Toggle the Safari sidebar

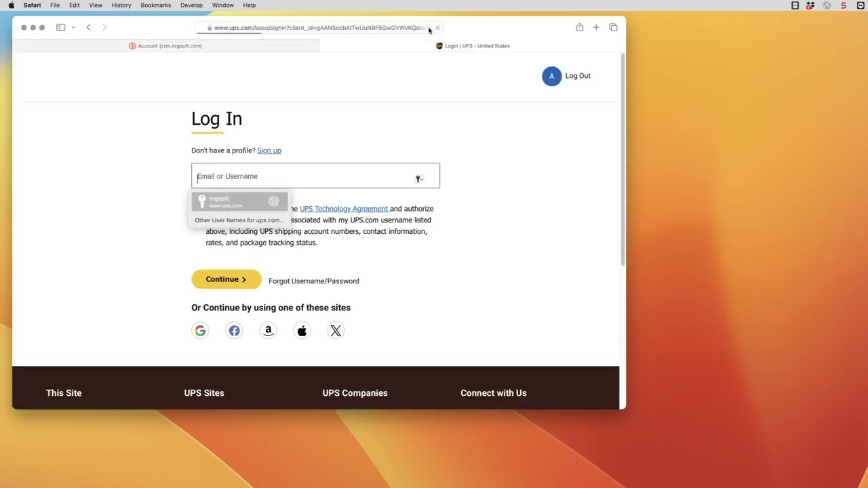coord(60,28)
